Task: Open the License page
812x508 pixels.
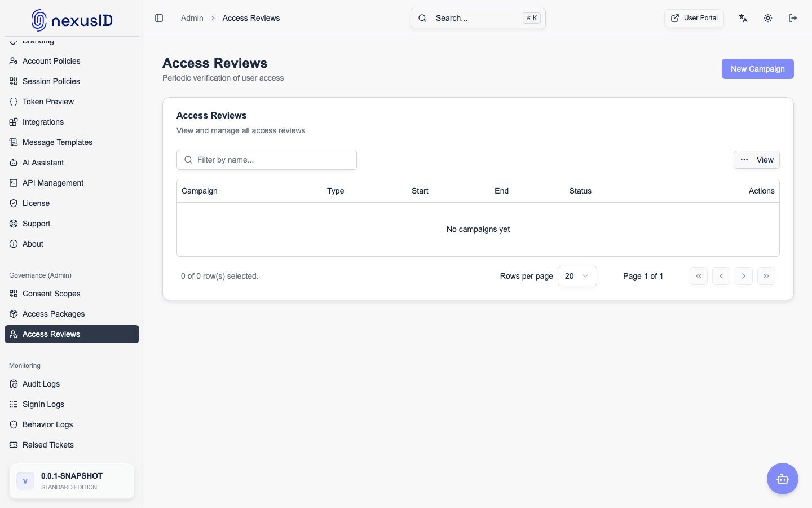Action: pyautogui.click(x=72, y=203)
